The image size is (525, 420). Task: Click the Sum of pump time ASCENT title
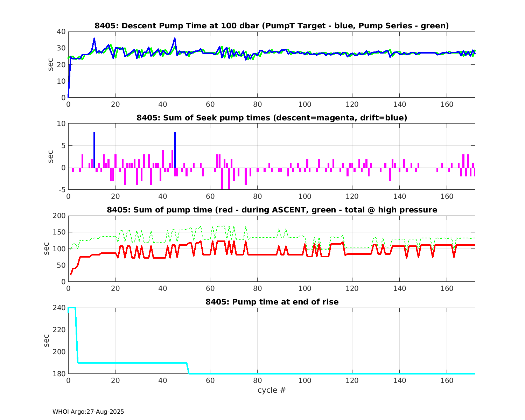(272, 210)
